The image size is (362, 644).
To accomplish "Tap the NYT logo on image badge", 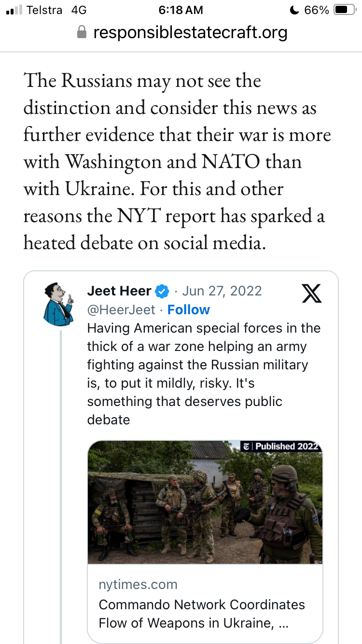I will [247, 446].
